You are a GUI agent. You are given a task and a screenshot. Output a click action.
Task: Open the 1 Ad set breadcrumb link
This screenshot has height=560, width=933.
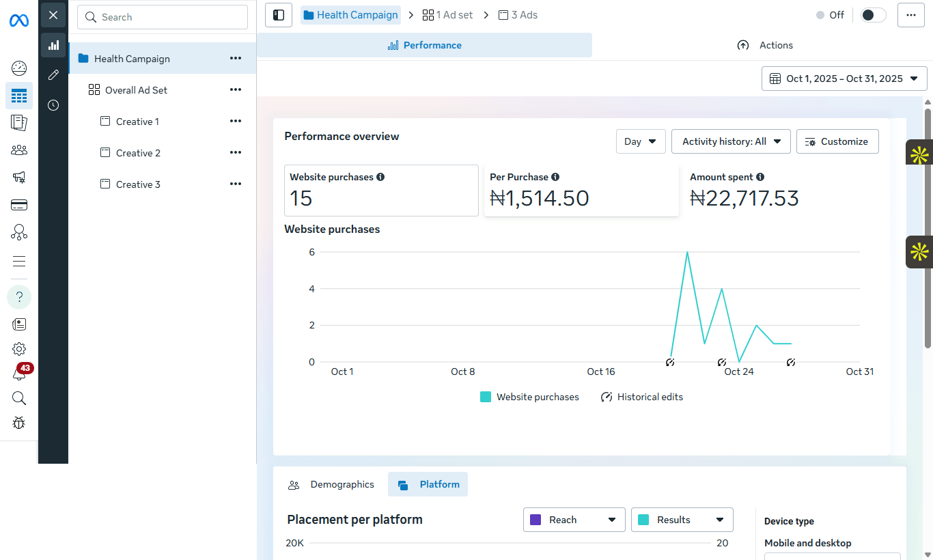448,15
